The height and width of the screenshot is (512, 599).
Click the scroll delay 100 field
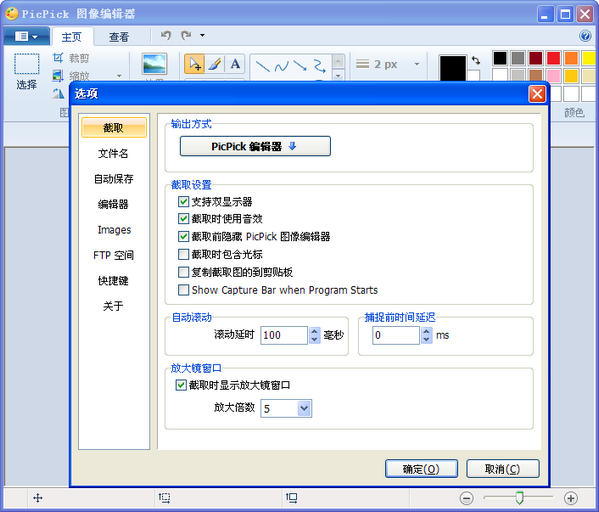(x=284, y=335)
